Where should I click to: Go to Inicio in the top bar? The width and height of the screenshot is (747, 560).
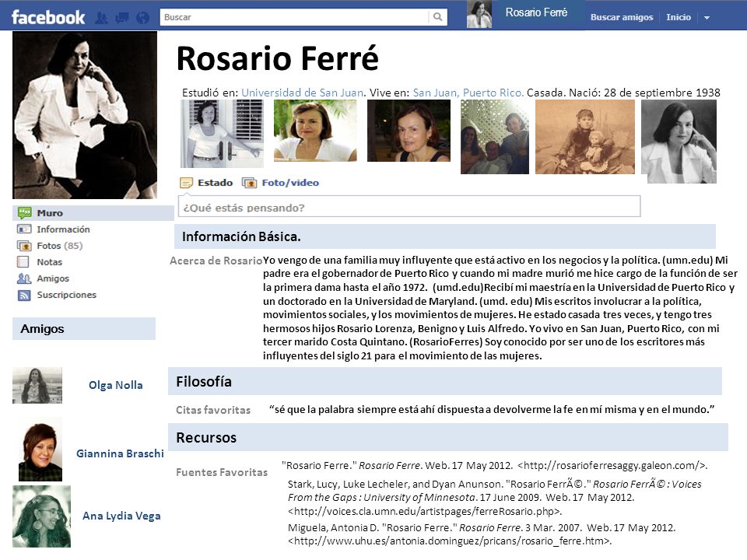pyautogui.click(x=679, y=17)
